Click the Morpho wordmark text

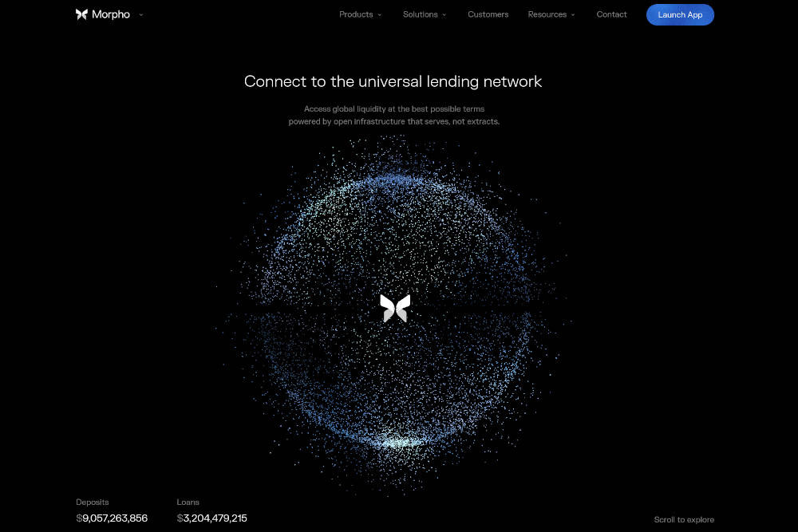pos(112,14)
